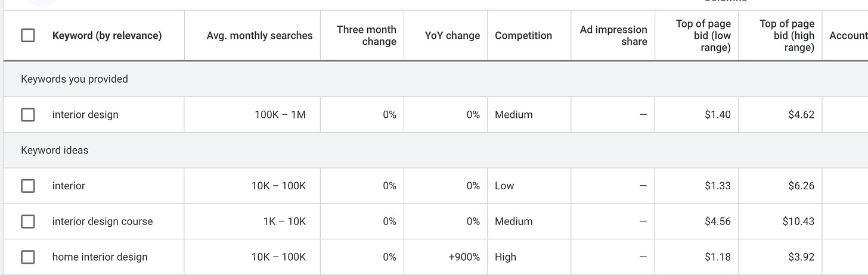This screenshot has width=868, height=275.
Task: Sort by the Competition column header
Action: 523,36
